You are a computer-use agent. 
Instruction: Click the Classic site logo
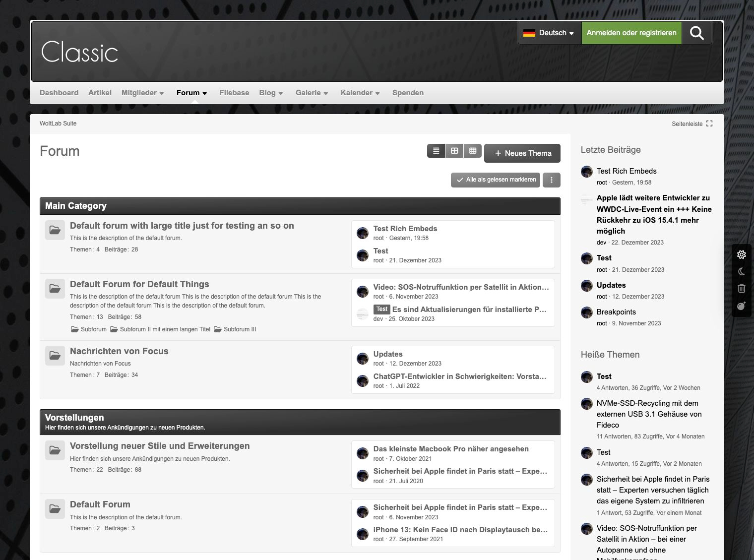[x=80, y=52]
